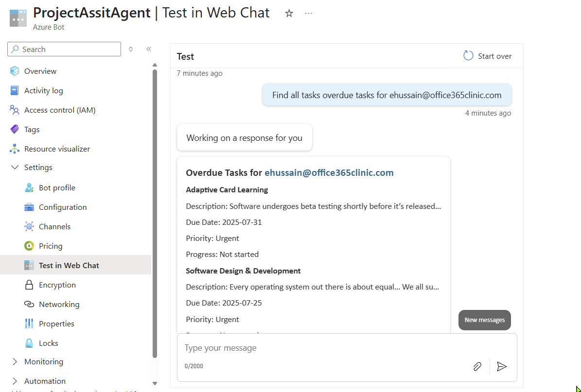Click the New messages button
581x392 pixels.
coord(485,320)
